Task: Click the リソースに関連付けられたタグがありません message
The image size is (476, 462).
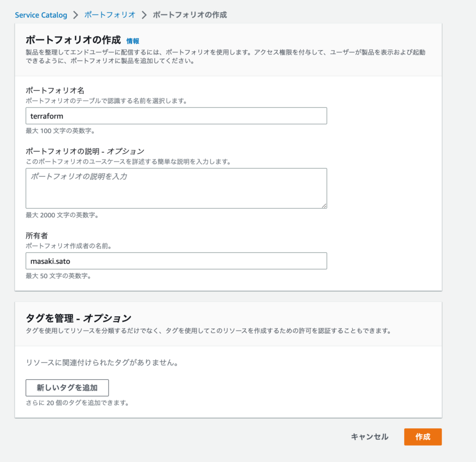Action: pyautogui.click(x=102, y=362)
